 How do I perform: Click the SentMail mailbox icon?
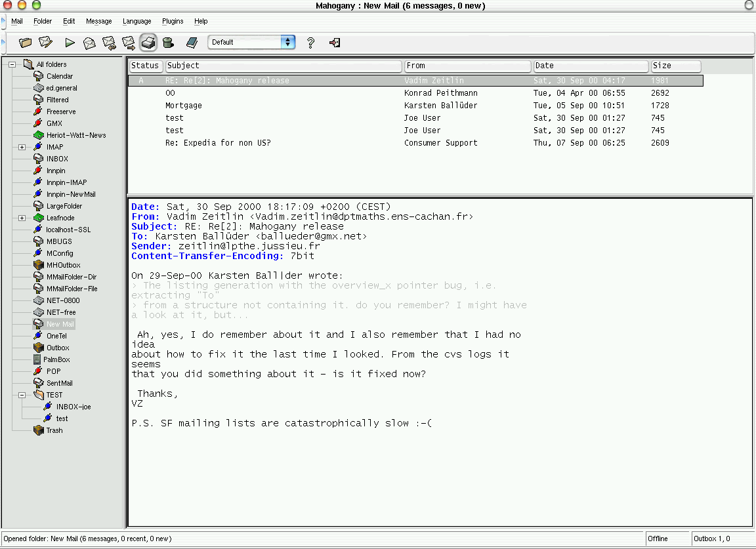39,382
